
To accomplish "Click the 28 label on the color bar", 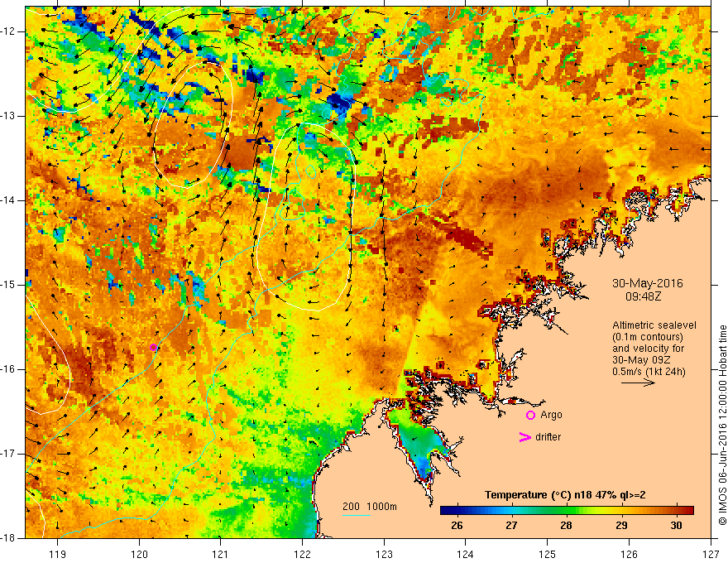I will tap(566, 526).
